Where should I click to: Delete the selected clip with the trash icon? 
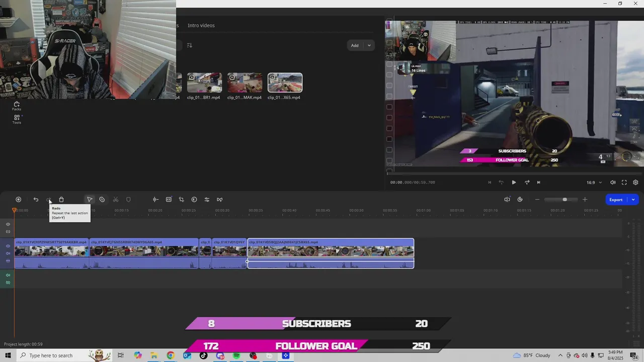[x=61, y=200]
